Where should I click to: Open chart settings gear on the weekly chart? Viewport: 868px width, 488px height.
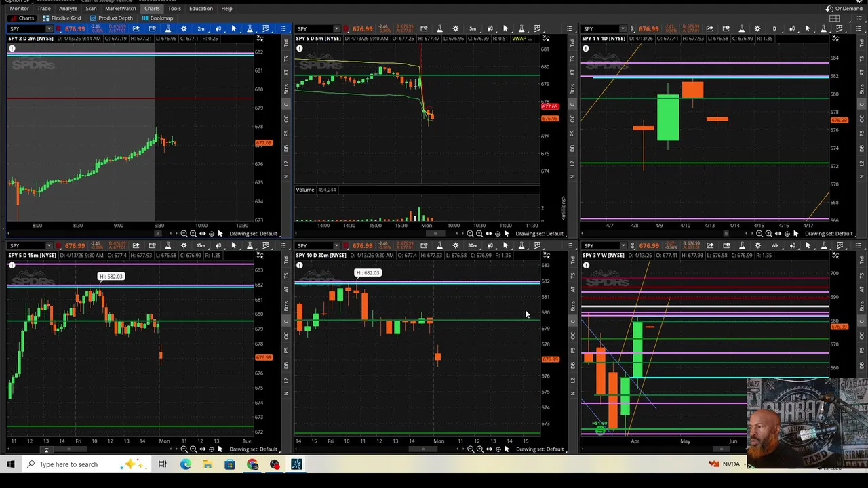(x=757, y=245)
